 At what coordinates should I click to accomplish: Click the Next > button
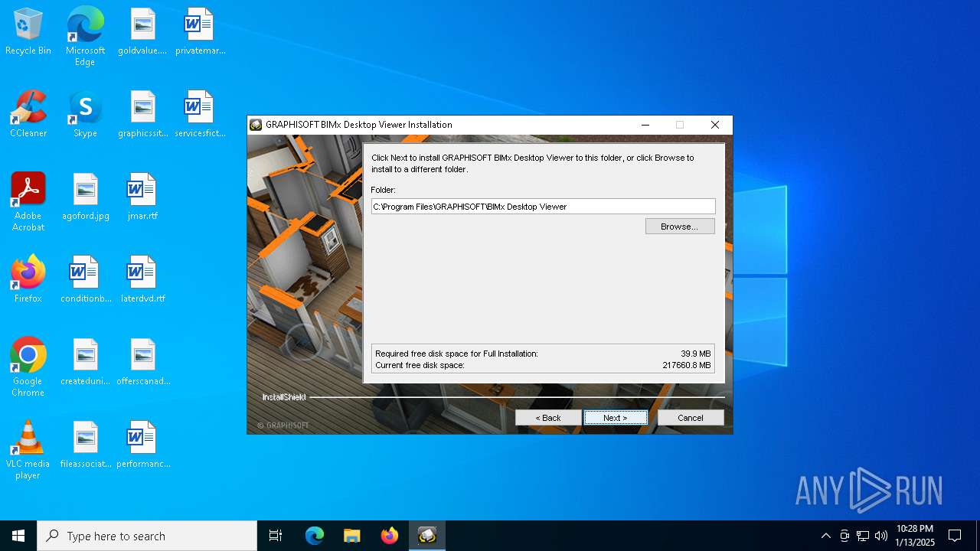coord(616,418)
